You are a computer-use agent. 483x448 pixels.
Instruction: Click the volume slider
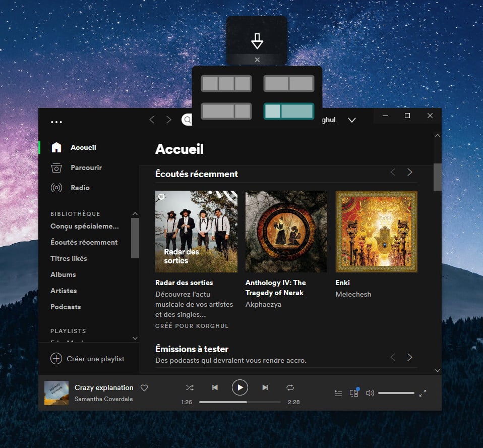pyautogui.click(x=396, y=393)
